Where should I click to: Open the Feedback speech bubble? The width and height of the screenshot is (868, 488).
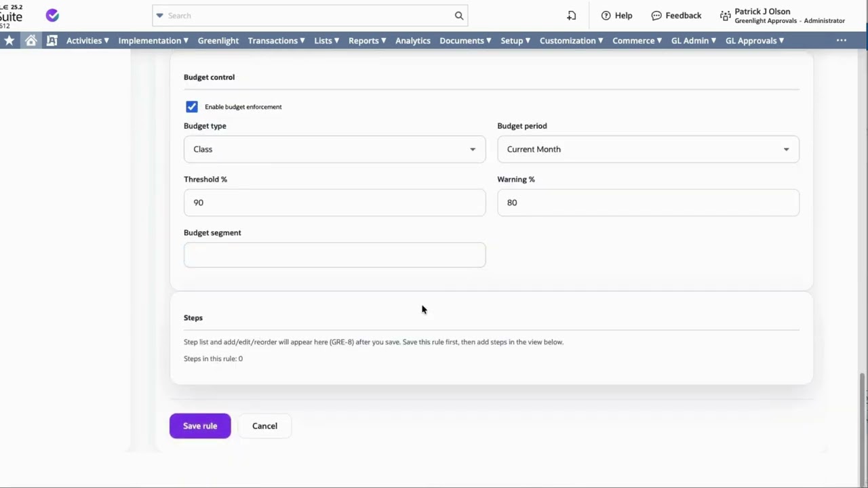656,16
